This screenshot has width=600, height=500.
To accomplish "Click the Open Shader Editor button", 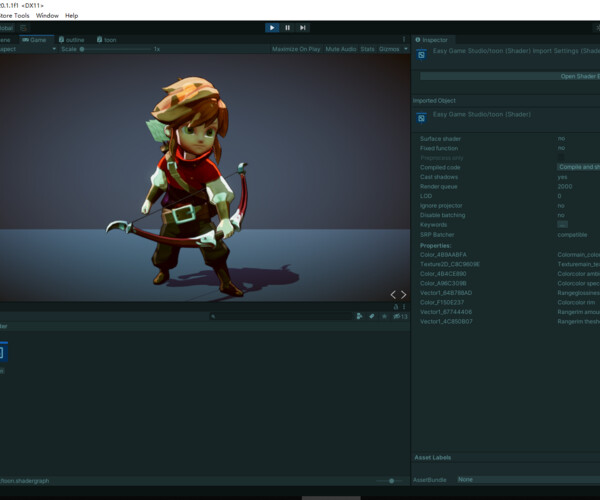I will [x=510, y=76].
